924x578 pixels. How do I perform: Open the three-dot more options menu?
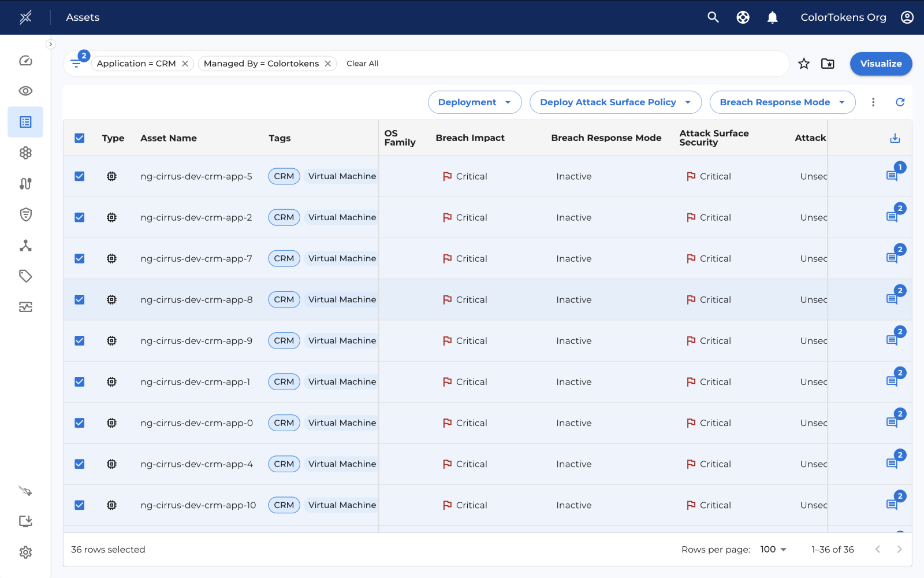(873, 102)
